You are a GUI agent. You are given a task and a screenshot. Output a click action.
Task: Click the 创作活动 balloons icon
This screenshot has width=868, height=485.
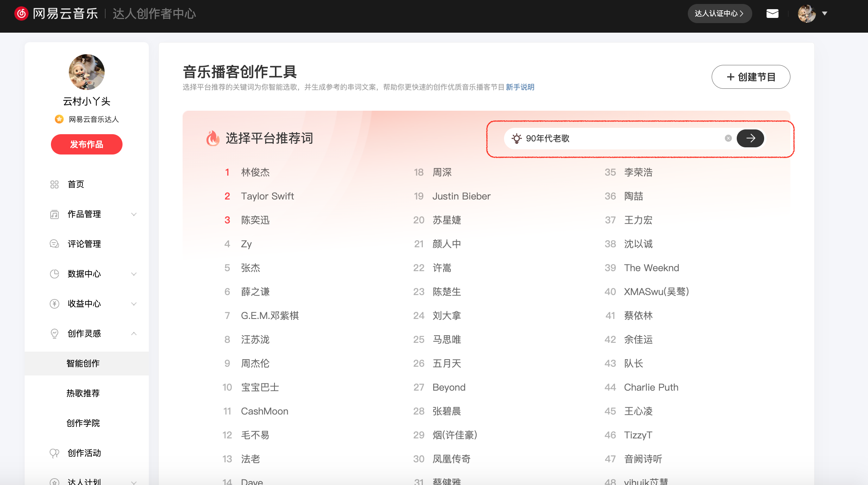point(54,453)
